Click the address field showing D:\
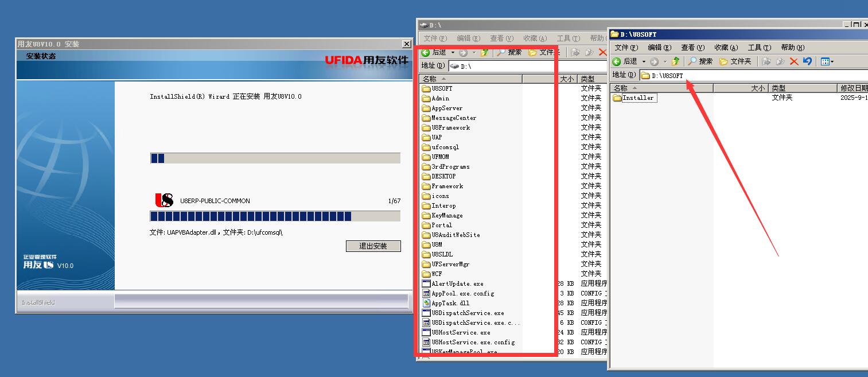The width and height of the screenshot is (868, 377). [527, 66]
